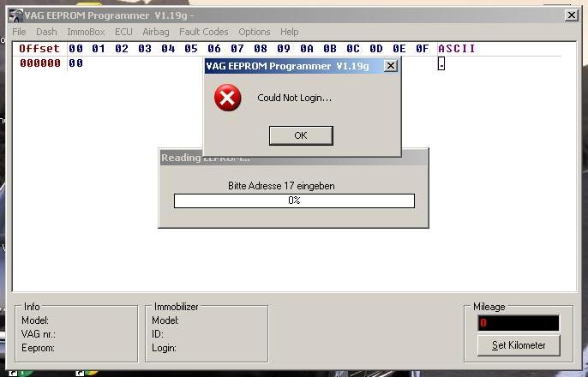Click the Info panel VAG nr. label
This screenshot has height=377, width=588.
(39, 334)
